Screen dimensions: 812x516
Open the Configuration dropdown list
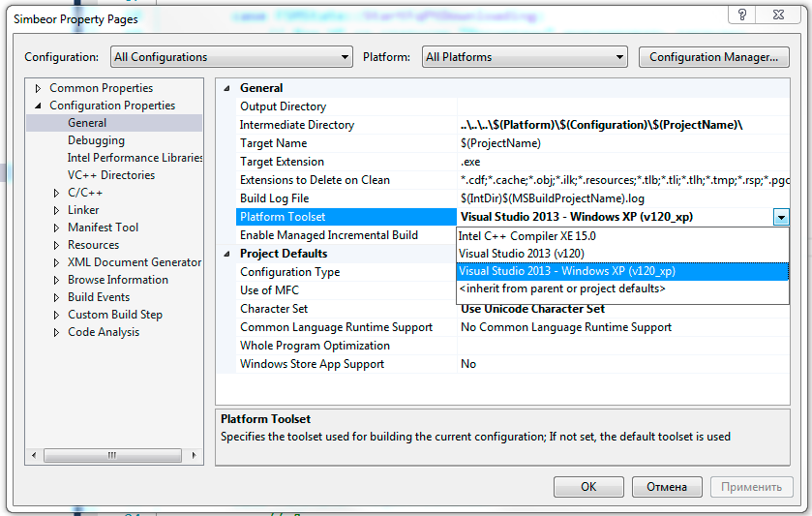[231, 57]
